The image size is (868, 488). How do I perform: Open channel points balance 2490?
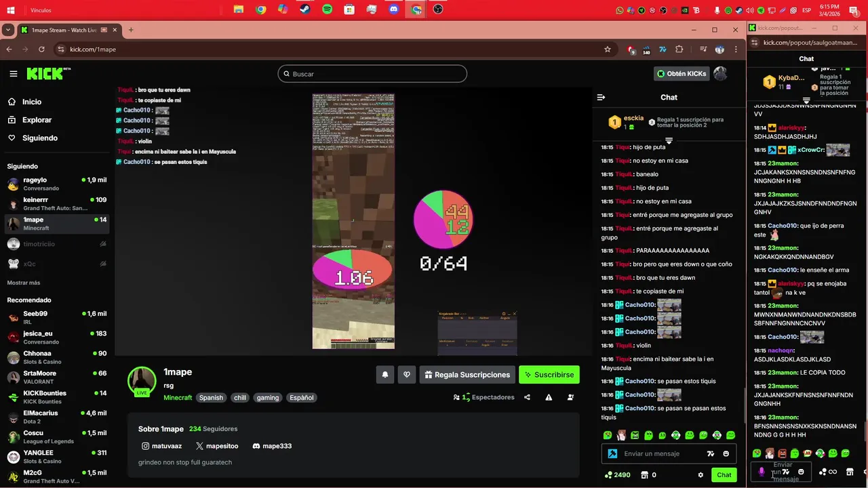point(618,475)
